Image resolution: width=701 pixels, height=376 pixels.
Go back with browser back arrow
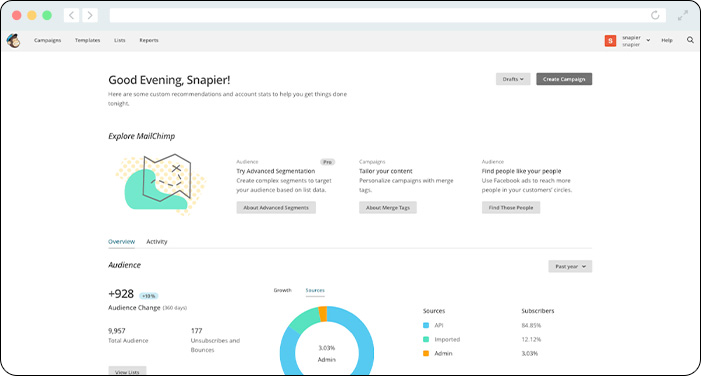(x=72, y=15)
